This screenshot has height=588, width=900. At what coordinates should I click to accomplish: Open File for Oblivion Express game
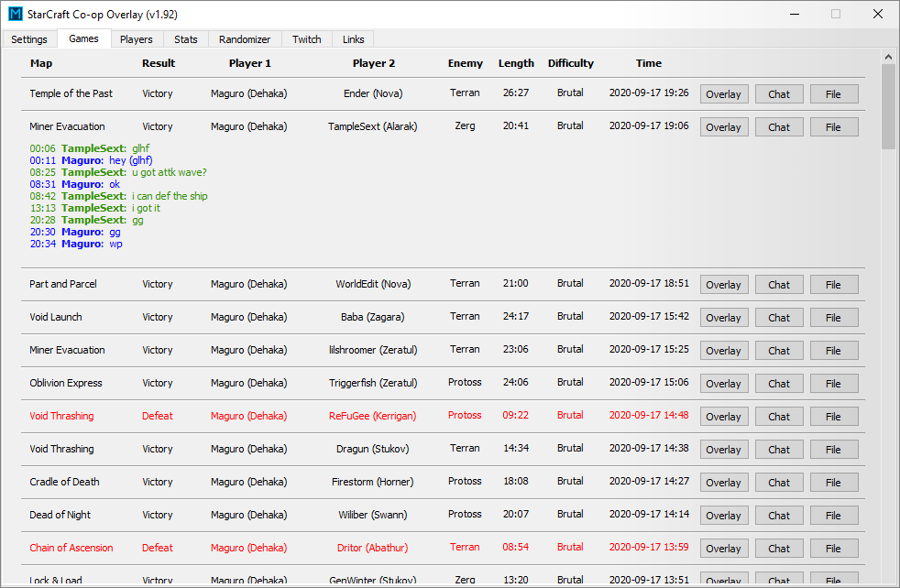tap(834, 383)
